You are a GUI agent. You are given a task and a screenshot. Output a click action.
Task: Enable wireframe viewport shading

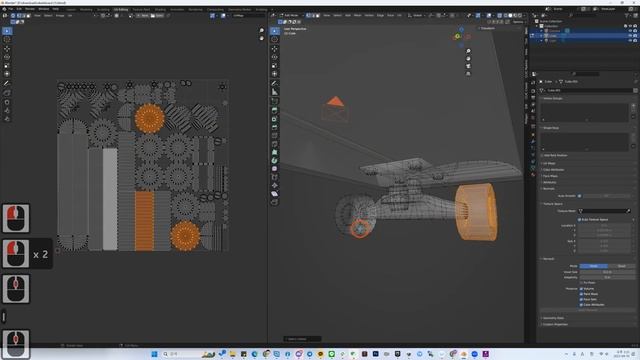pyautogui.click(x=505, y=16)
